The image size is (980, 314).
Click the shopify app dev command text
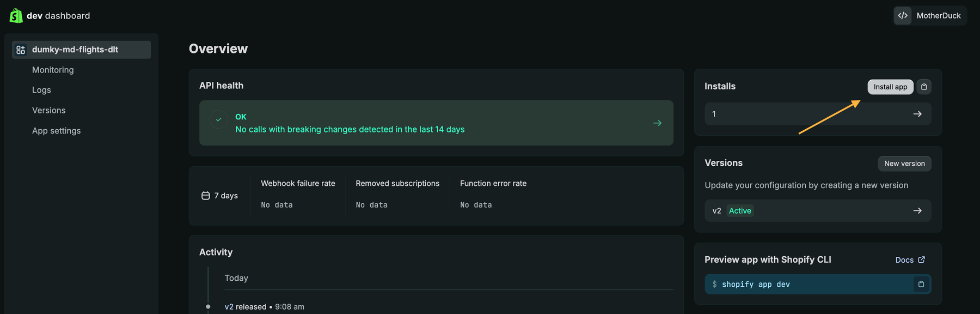756,285
